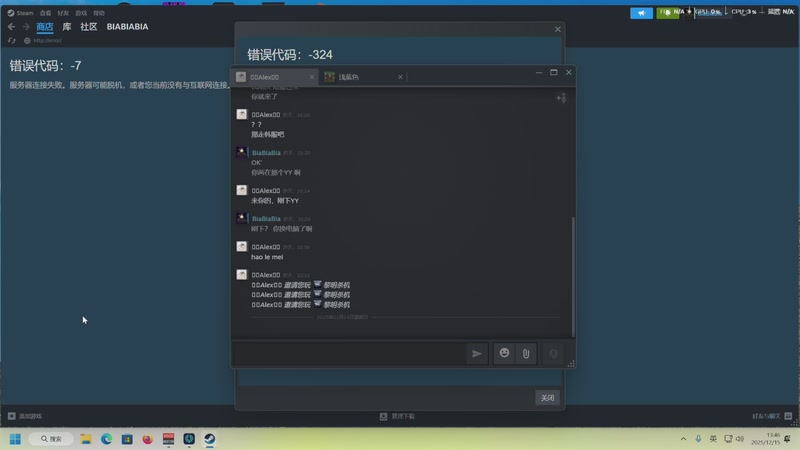Open the 游戏 (Games) menu
Screen dimensions: 800x450
pos(81,13)
